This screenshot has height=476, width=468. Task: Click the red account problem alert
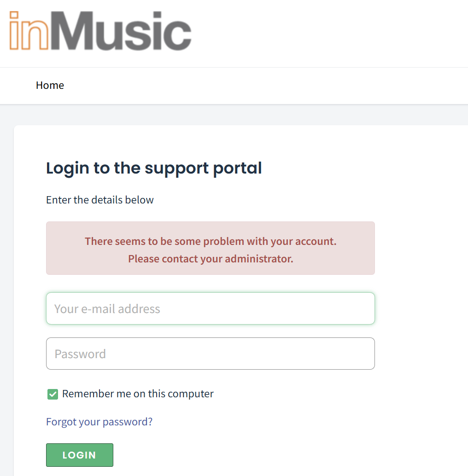[x=211, y=248]
